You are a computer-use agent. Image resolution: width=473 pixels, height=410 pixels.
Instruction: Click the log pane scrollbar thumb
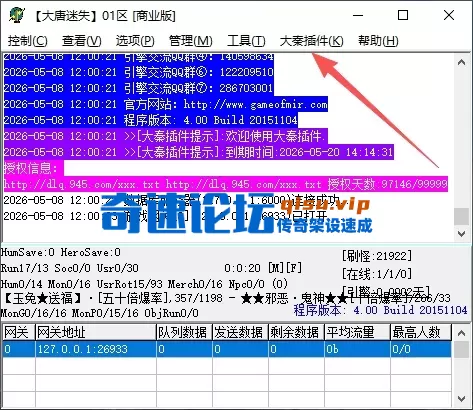pos(462,216)
